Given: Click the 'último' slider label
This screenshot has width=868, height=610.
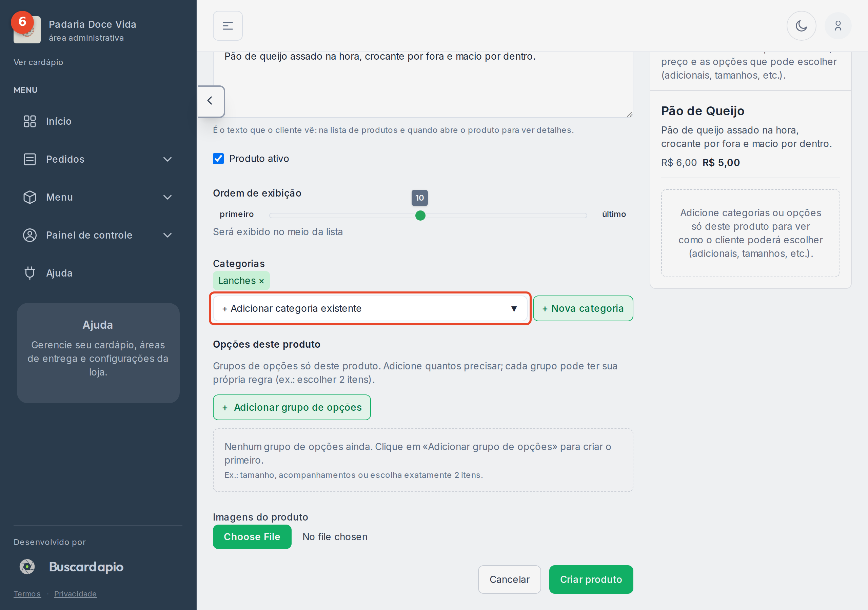Looking at the screenshot, I should (614, 214).
